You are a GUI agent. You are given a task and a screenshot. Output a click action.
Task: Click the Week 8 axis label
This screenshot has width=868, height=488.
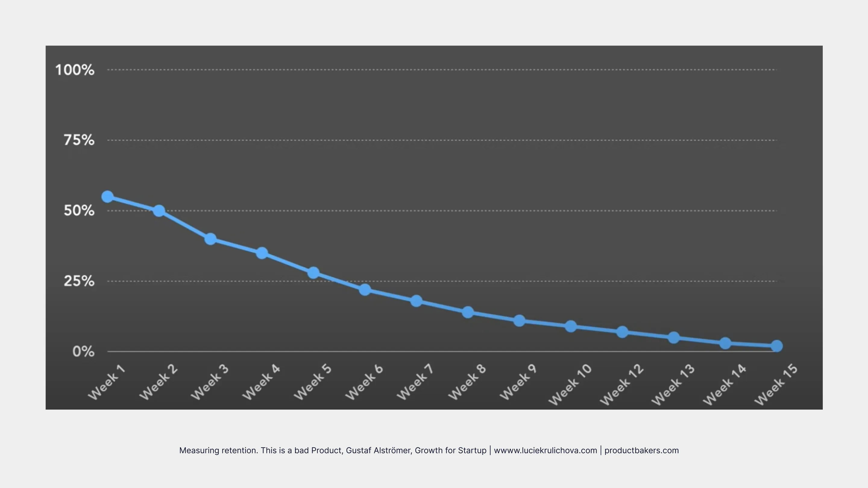(x=467, y=382)
